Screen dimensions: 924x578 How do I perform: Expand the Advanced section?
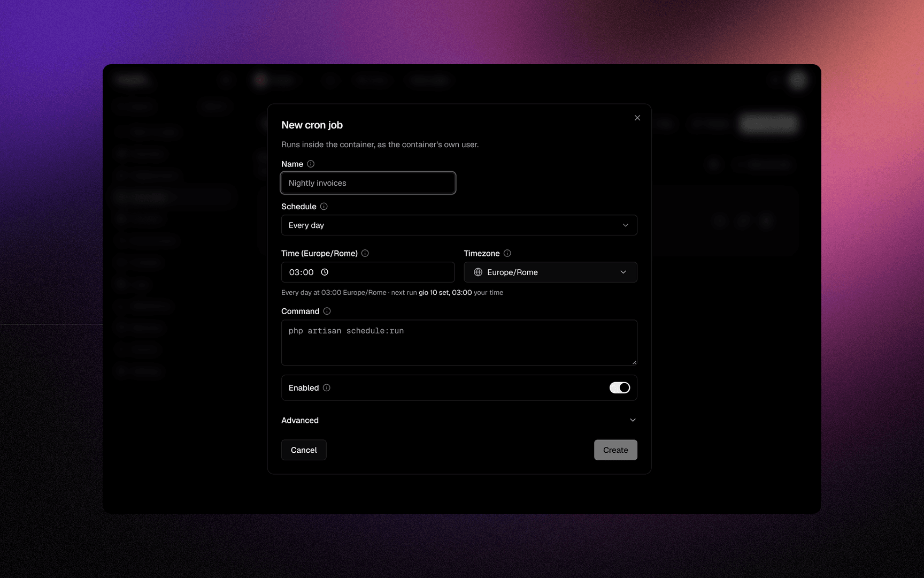point(459,420)
